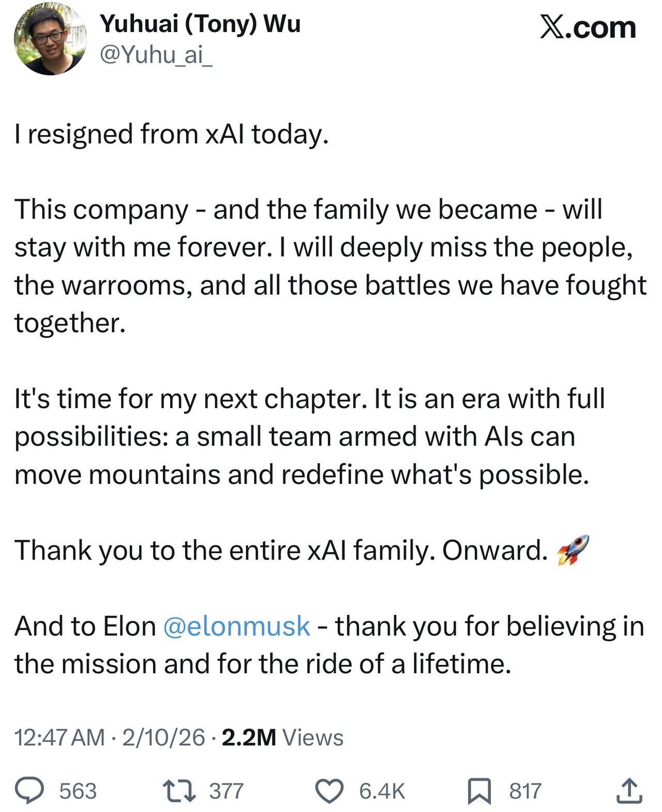662x812 pixels.
Task: Click the reply speech bubble icon
Action: pos(29,790)
